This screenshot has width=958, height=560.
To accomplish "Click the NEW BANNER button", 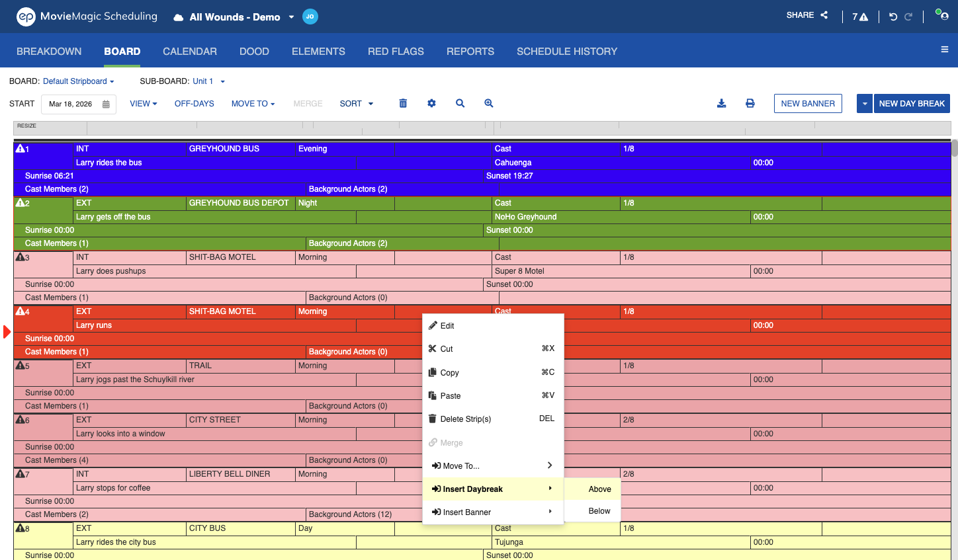I will [808, 104].
